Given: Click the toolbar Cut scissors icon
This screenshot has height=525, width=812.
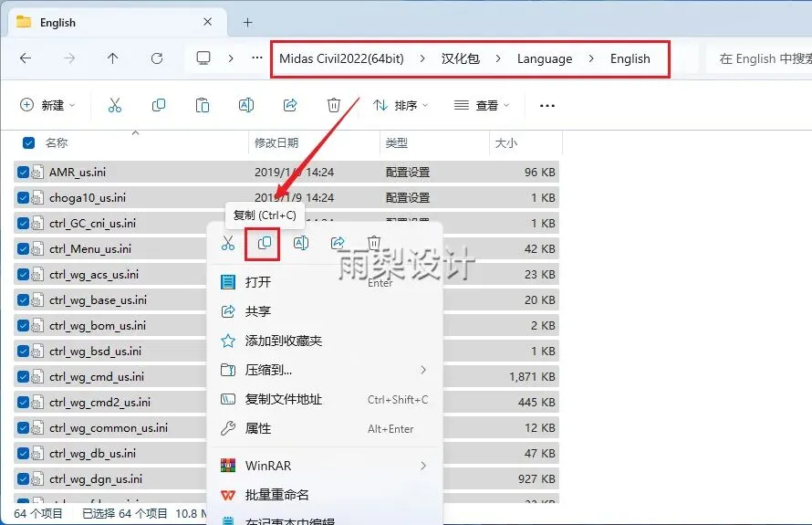Looking at the screenshot, I should pyautogui.click(x=114, y=105).
